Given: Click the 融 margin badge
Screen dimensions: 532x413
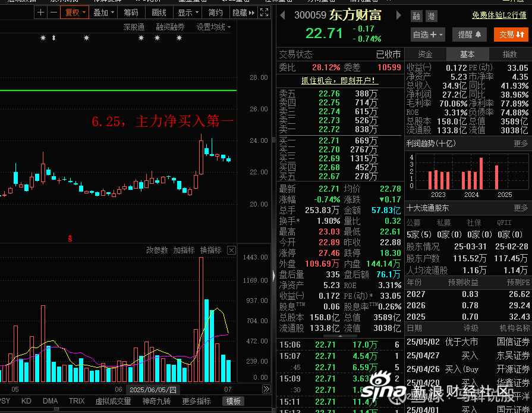Looking at the screenshot, I should pos(416,16).
